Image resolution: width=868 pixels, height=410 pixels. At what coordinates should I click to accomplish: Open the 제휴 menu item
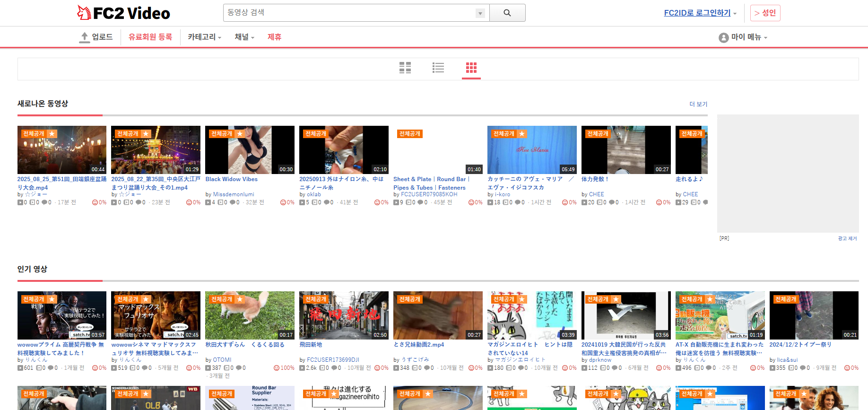pos(274,37)
